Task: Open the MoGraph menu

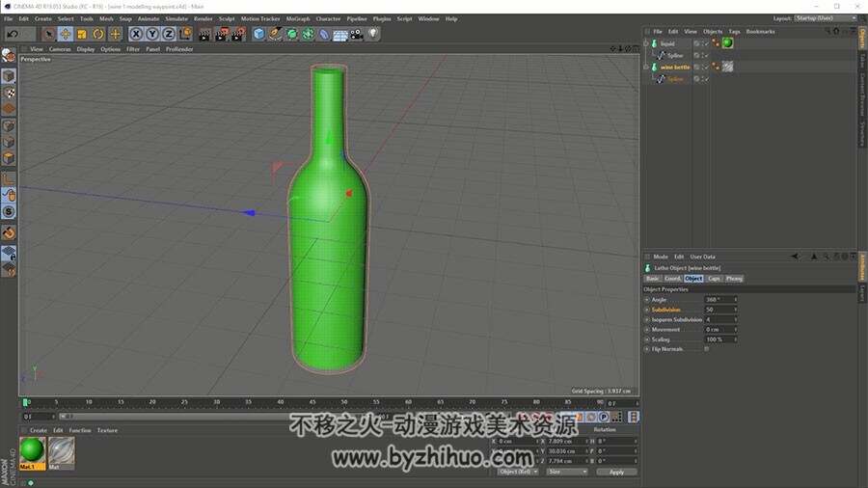Action: tap(298, 19)
